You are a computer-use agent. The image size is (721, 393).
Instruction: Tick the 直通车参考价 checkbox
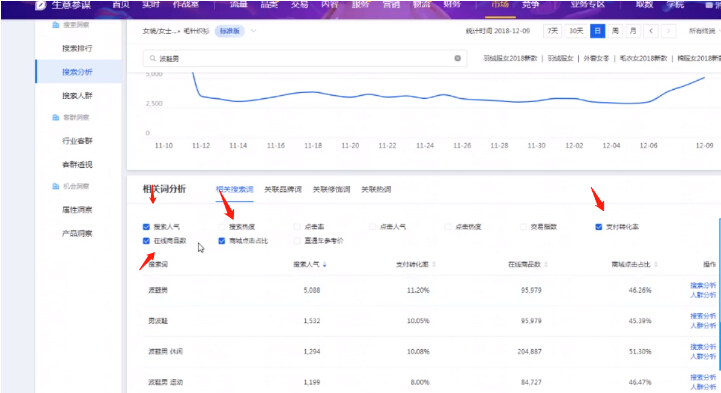(x=297, y=240)
